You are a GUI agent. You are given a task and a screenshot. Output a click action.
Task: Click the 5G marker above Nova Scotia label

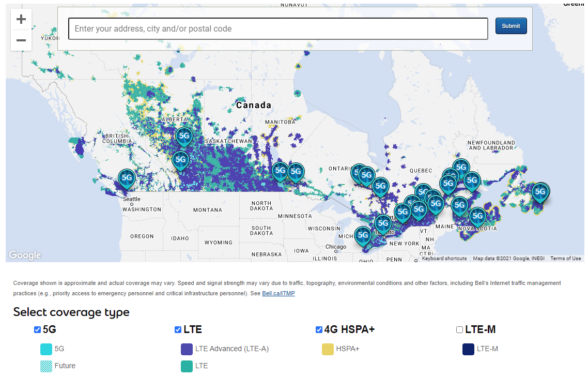[477, 216]
